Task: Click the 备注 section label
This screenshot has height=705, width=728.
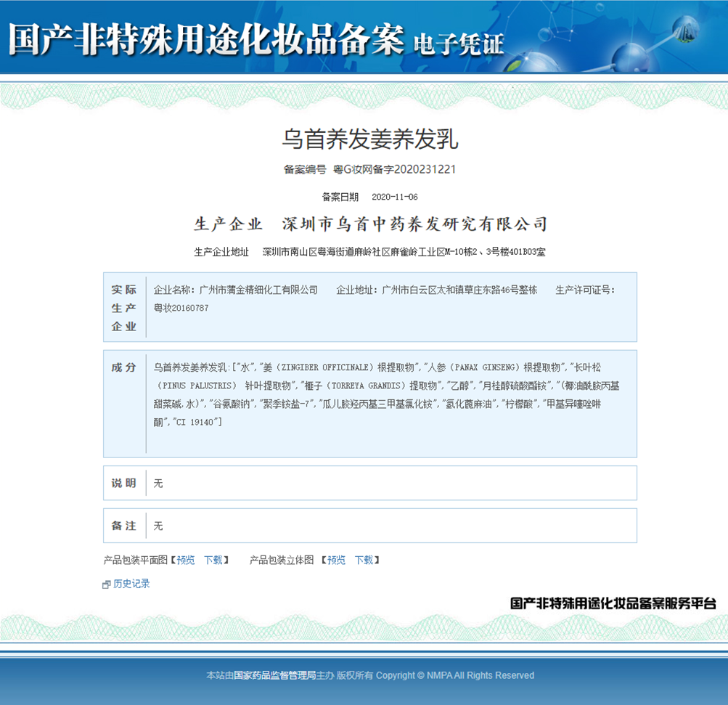Action: [x=124, y=526]
